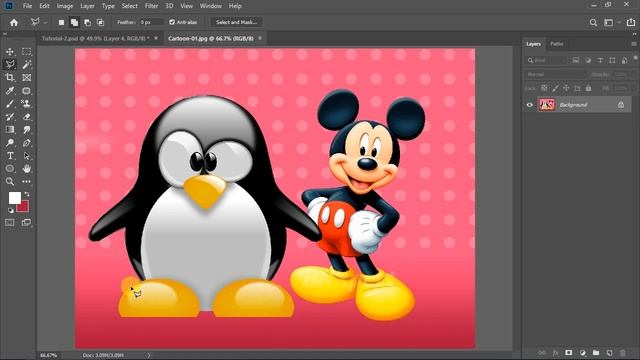Image resolution: width=640 pixels, height=360 pixels.
Task: Open the Edit Toolbar three-dots menu
Action: tap(27, 182)
